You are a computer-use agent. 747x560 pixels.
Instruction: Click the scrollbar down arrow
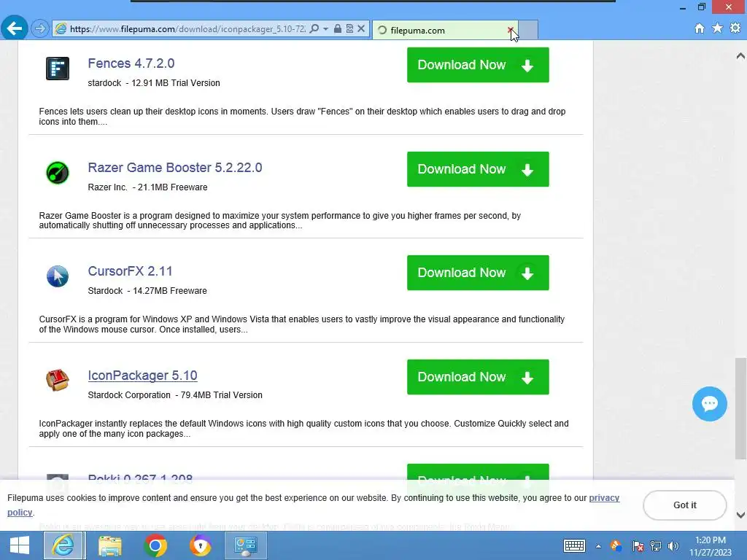[740, 516]
